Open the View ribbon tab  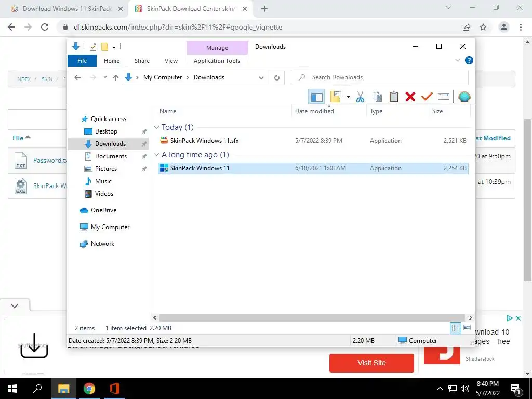click(171, 61)
